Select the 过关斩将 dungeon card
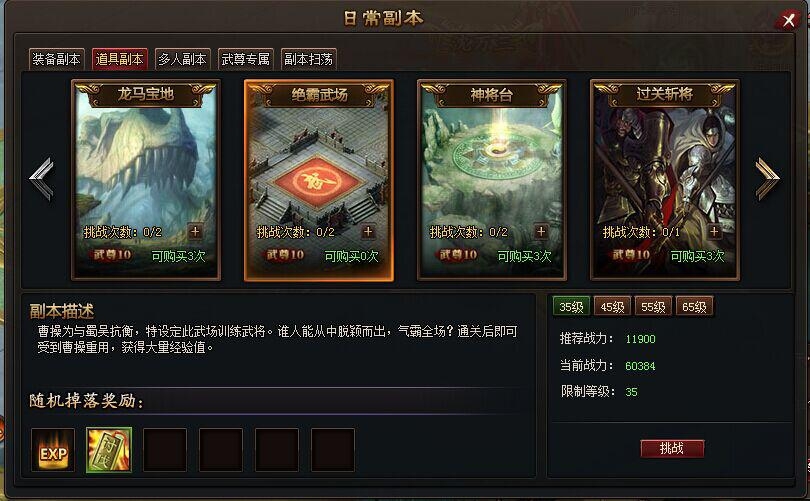The height and width of the screenshot is (501, 810). point(665,180)
